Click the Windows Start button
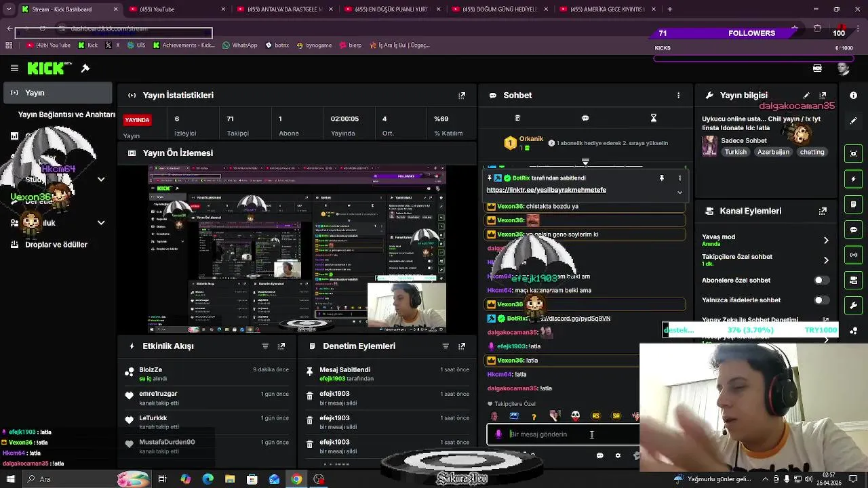The height and width of the screenshot is (488, 868). [x=10, y=479]
